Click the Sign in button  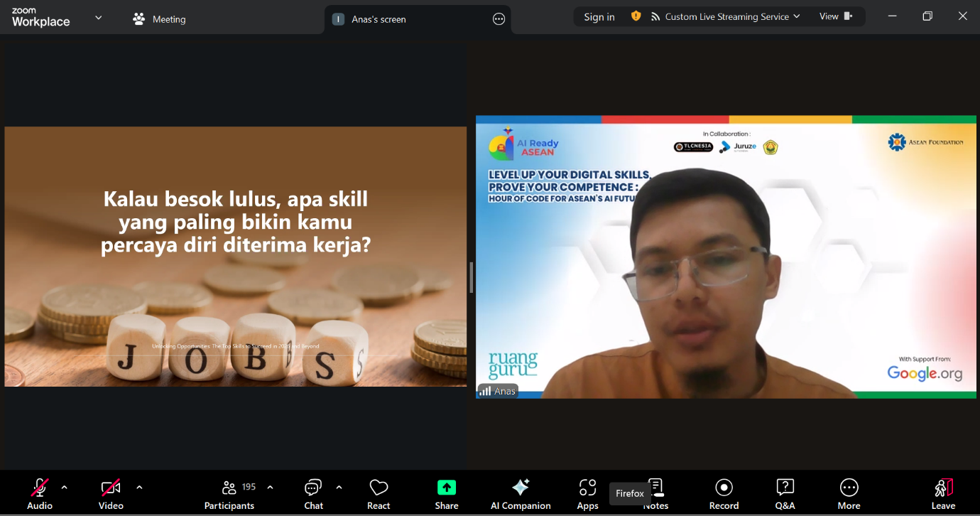[599, 17]
